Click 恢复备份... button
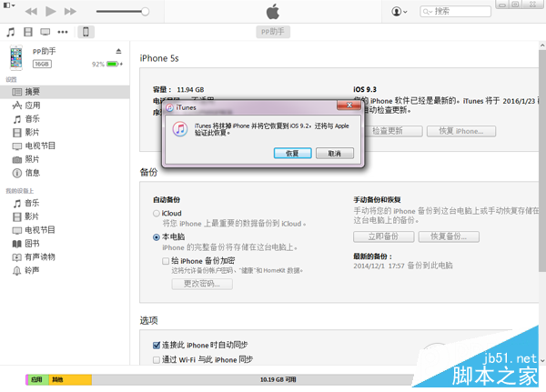Viewport: 546px width, 392px height. coord(449,236)
